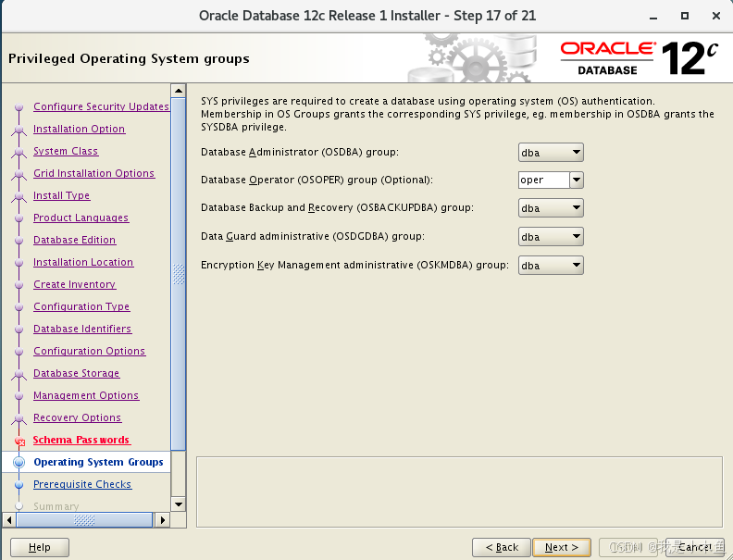Click the Back button

point(502,547)
